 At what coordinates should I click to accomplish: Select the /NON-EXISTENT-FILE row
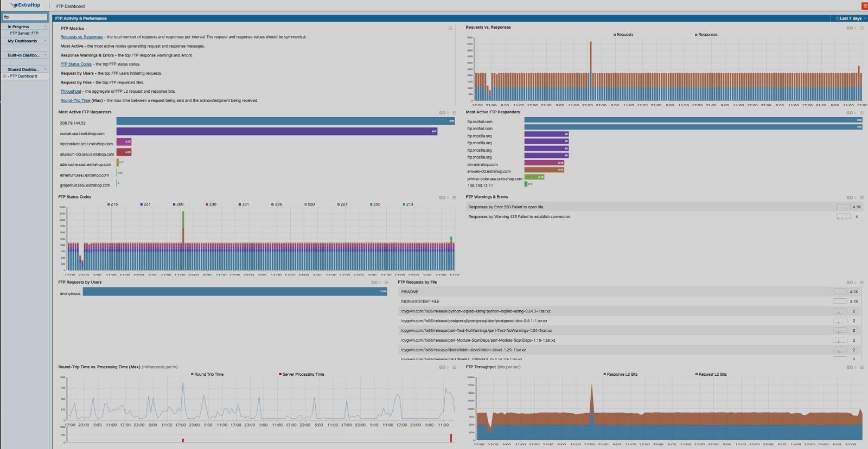630,302
